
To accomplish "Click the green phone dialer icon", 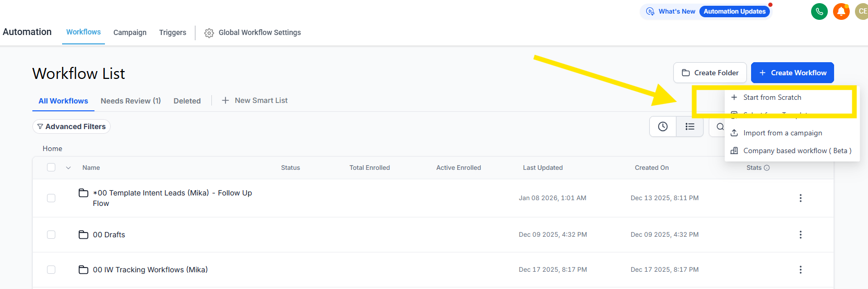I will click(819, 11).
